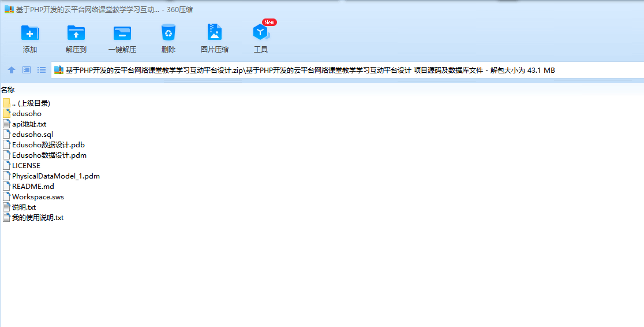
Task: Click the icon beside PhysicalDataModel_1.pdm
Action: 6,176
